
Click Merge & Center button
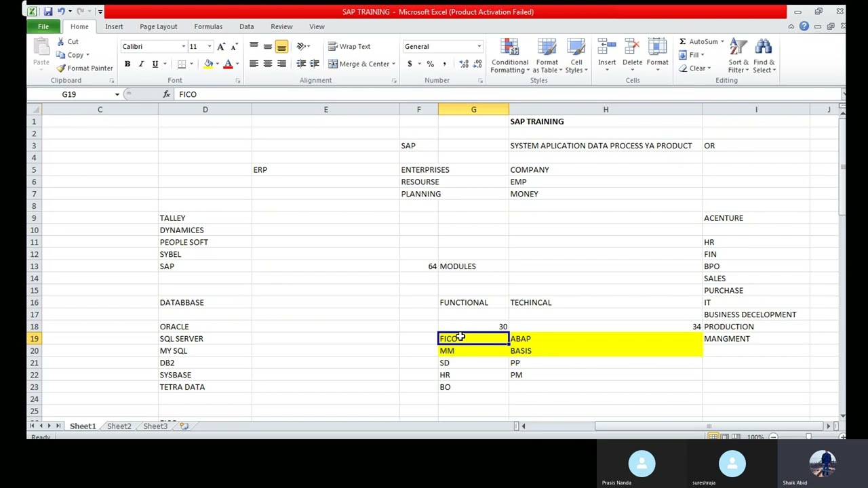click(359, 64)
